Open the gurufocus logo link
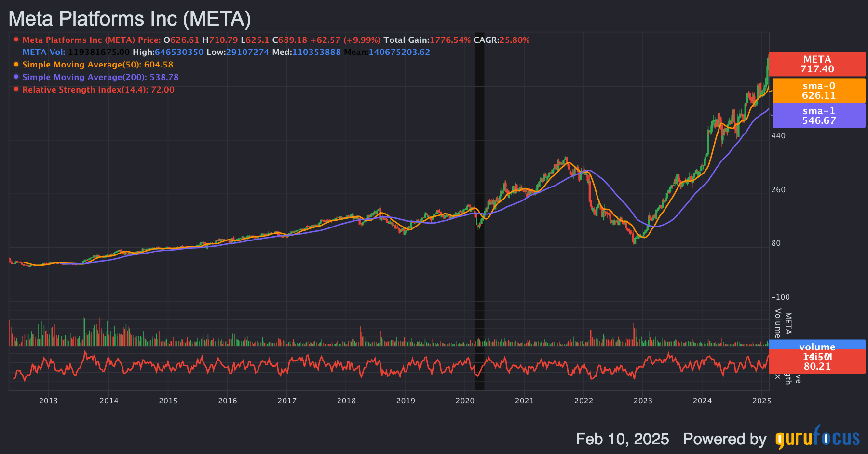This screenshot has width=868, height=454. (x=817, y=437)
